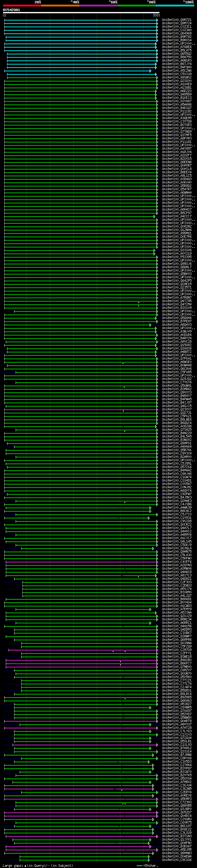Select the UniRef100_Q9VXY3 label

click(x=177, y=392)
